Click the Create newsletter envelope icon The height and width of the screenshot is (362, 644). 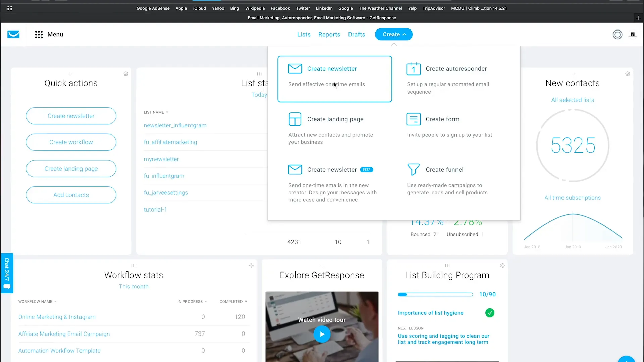(x=295, y=69)
